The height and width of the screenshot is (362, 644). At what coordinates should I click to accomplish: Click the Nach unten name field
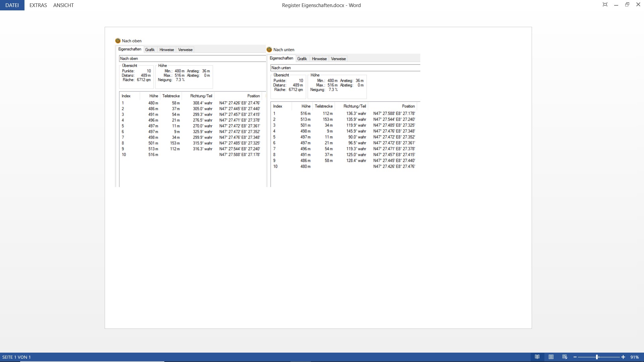[345, 68]
